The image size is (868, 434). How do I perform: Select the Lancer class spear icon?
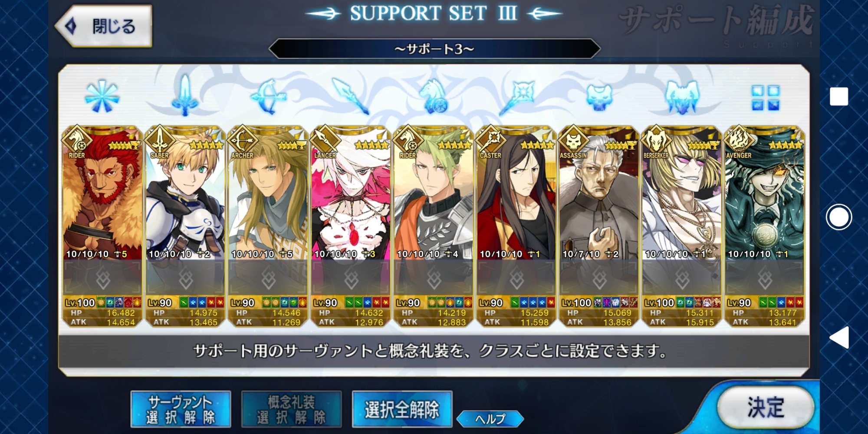[351, 96]
